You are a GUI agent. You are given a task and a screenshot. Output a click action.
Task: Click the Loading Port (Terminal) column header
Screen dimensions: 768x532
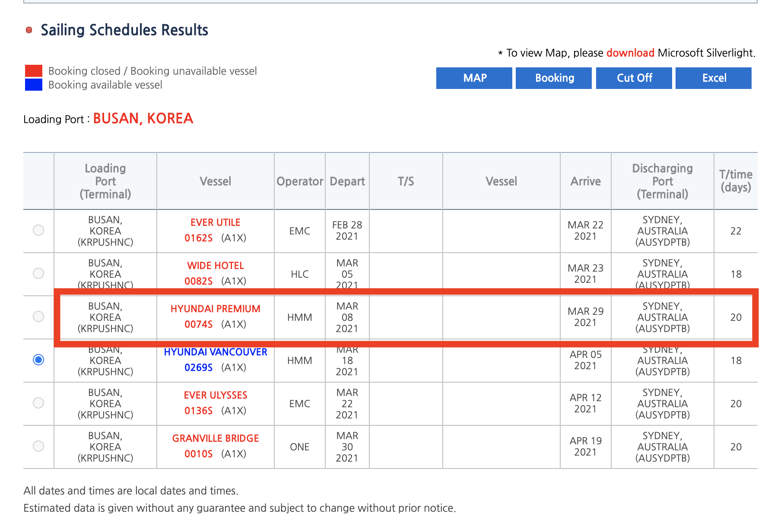[x=105, y=181]
